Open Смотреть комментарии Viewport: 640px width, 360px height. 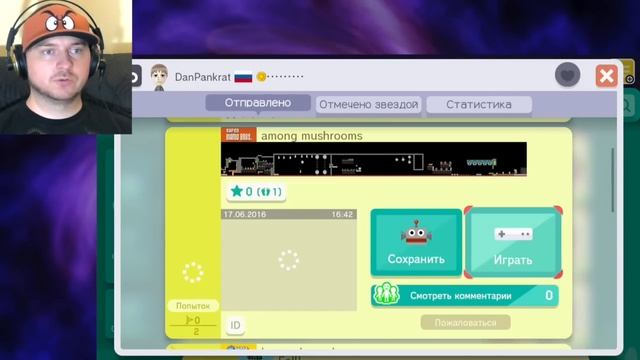(x=465, y=296)
